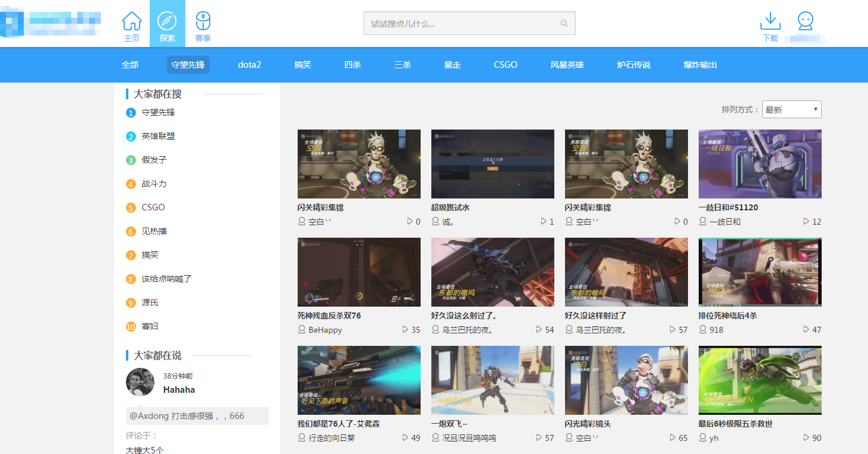The width and height of the screenshot is (868, 454).
Task: Open the 超级跳试水 video thumbnail
Action: [x=493, y=164]
